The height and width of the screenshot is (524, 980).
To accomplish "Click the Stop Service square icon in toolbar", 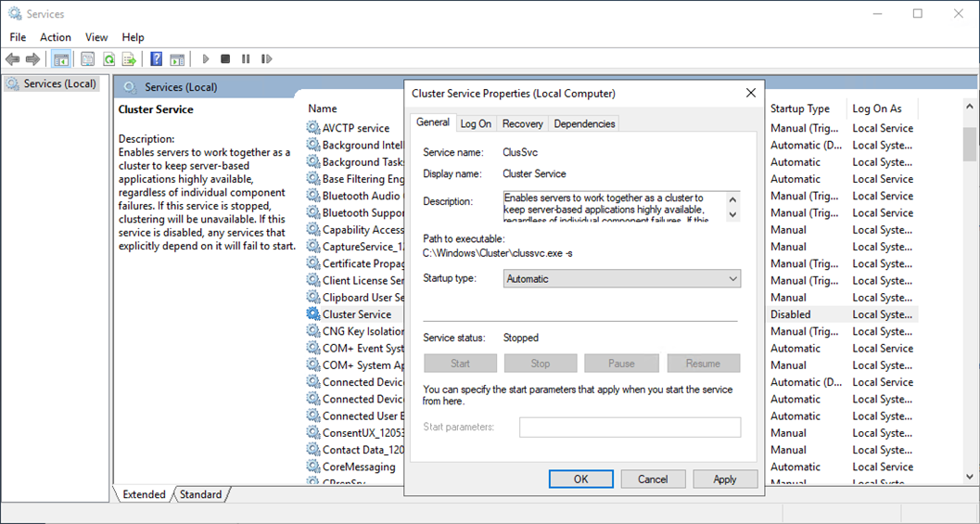I will tap(225, 59).
